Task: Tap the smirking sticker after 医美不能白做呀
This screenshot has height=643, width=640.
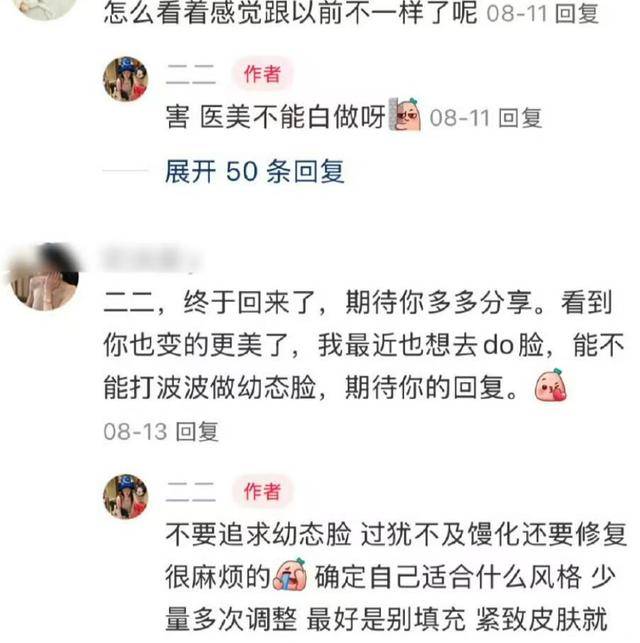Action: [x=405, y=114]
